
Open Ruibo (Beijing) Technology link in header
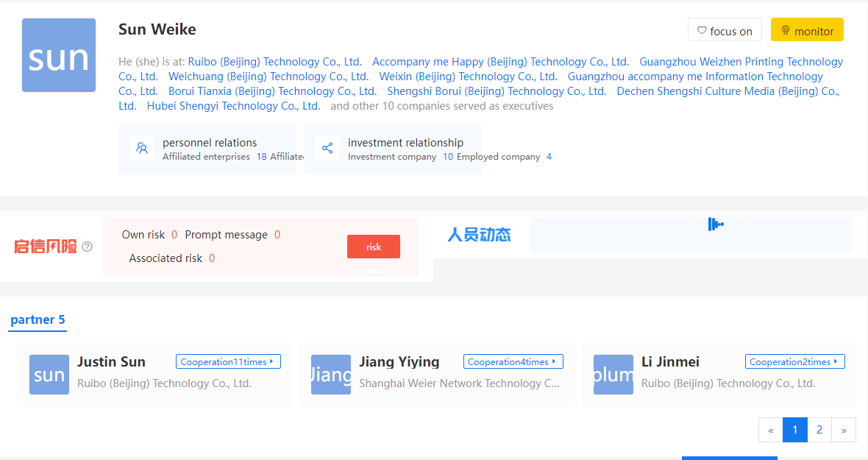click(274, 62)
